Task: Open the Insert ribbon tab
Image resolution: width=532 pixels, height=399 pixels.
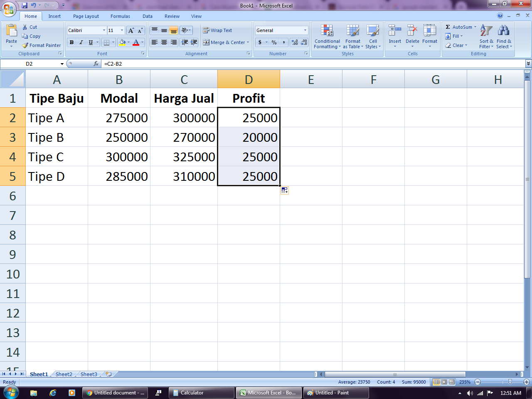Action: pyautogui.click(x=54, y=16)
